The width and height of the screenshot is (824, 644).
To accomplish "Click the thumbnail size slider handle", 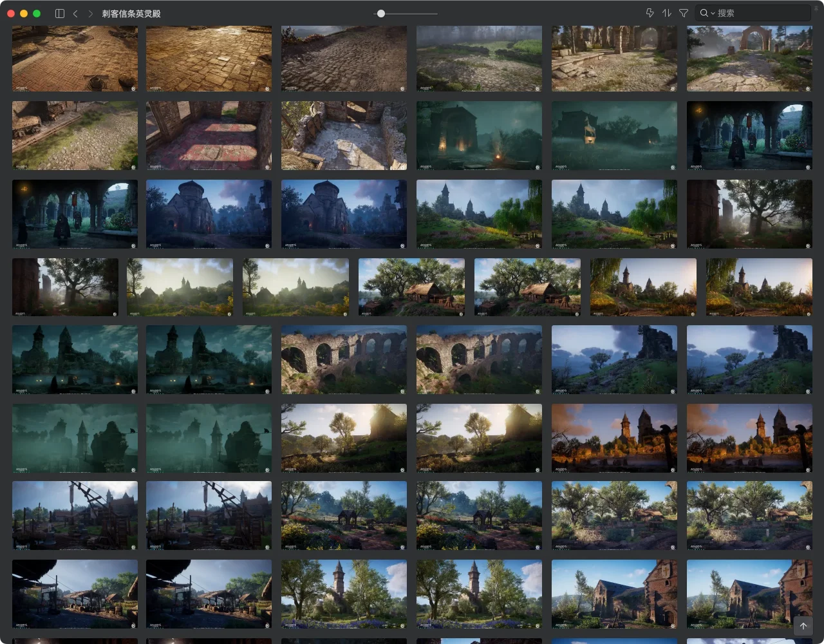I will click(381, 13).
